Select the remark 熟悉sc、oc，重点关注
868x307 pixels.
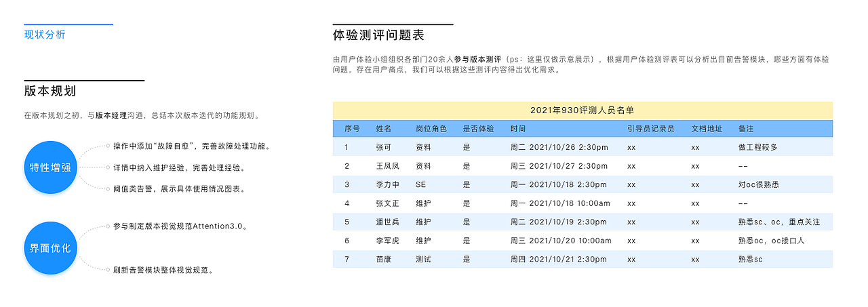[779, 222]
